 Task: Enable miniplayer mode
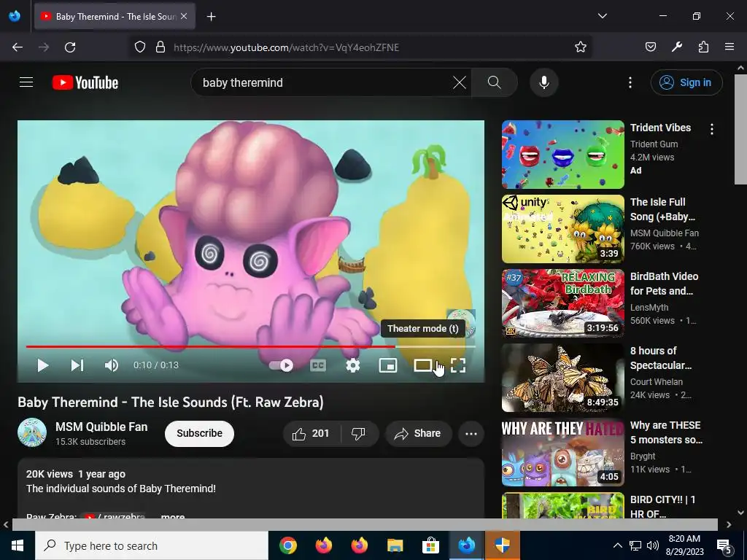(388, 365)
